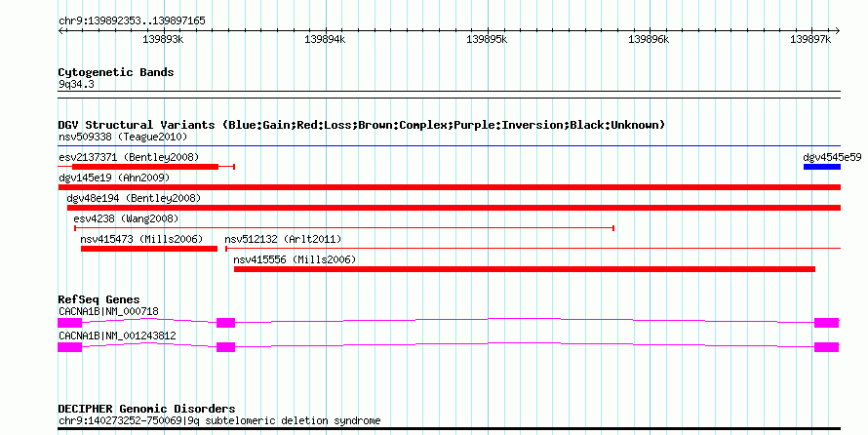Select the CACNA1B|NM_000718 transcript label
This screenshot has width=868, height=435.
[108, 311]
